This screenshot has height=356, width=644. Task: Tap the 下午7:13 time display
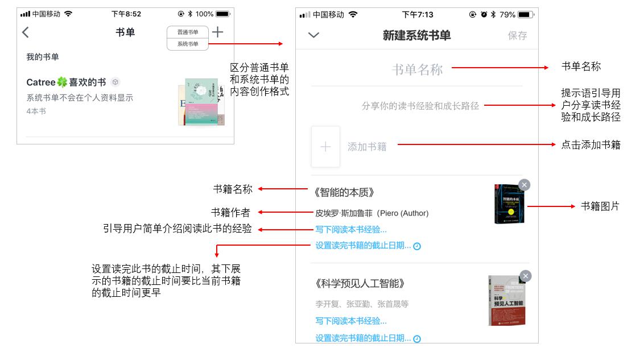417,15
